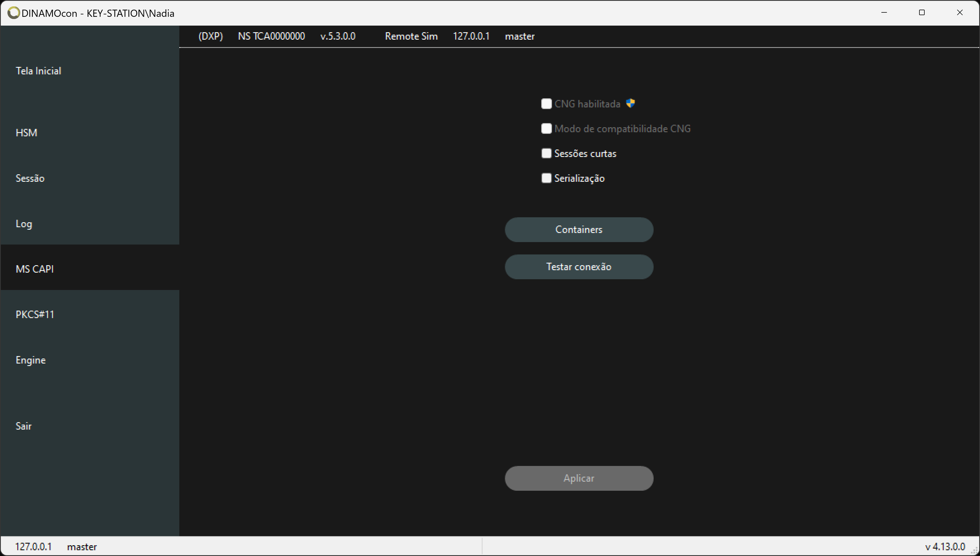
Task: Click status bar IP 127.0.0.1
Action: [x=33, y=546]
